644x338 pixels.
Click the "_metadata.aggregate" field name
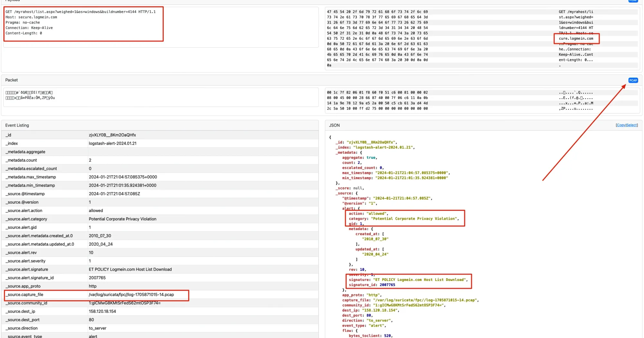click(x=25, y=152)
